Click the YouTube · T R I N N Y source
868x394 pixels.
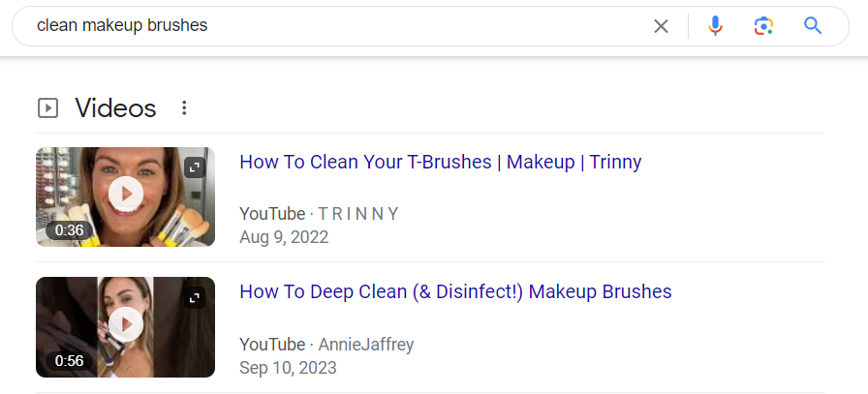(x=319, y=214)
